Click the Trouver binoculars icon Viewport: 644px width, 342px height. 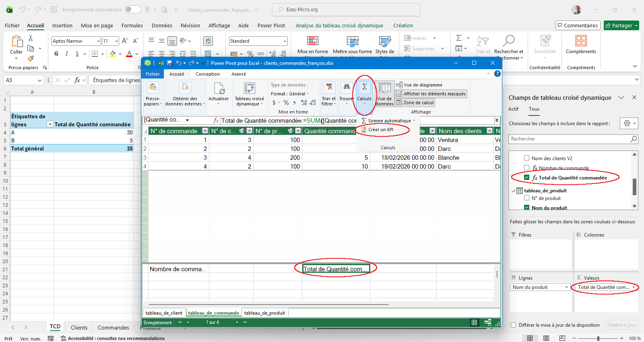pyautogui.click(x=346, y=87)
